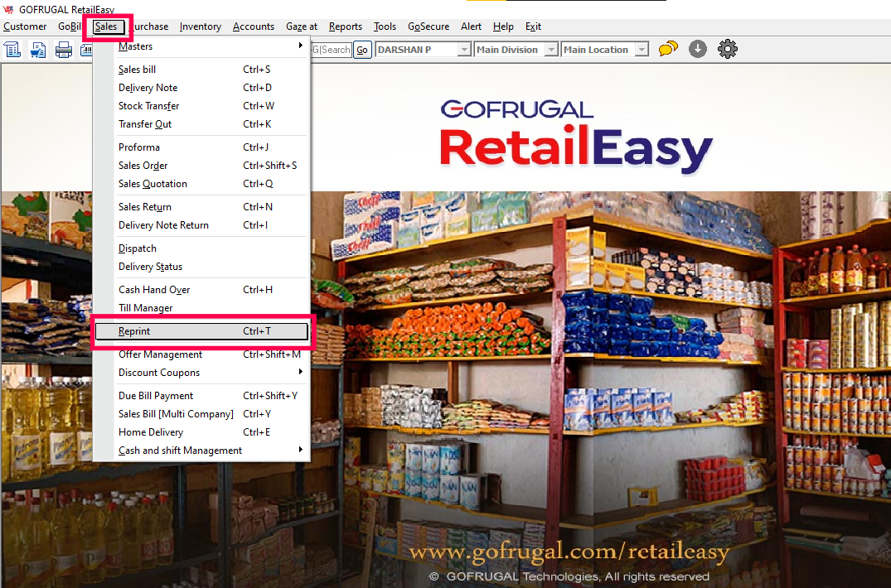Click the search input field

pos(331,50)
